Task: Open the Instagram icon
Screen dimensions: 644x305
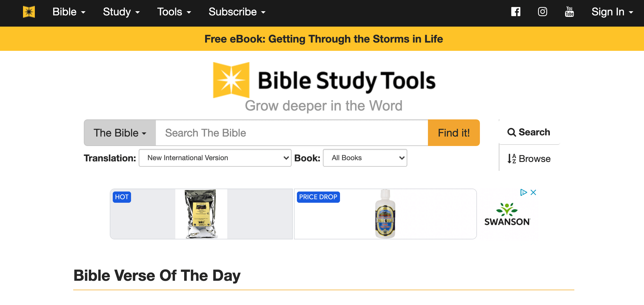Action: click(542, 12)
